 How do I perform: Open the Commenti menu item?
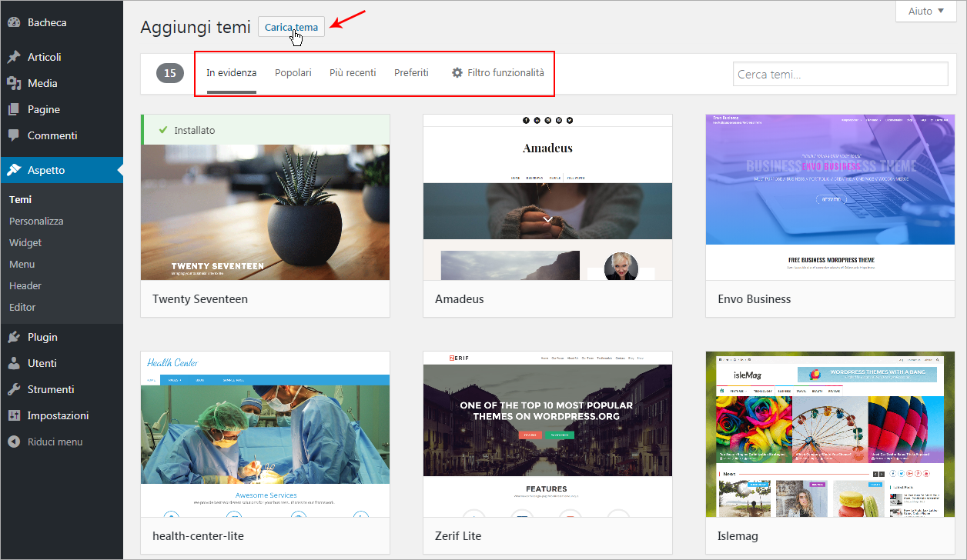click(x=62, y=135)
